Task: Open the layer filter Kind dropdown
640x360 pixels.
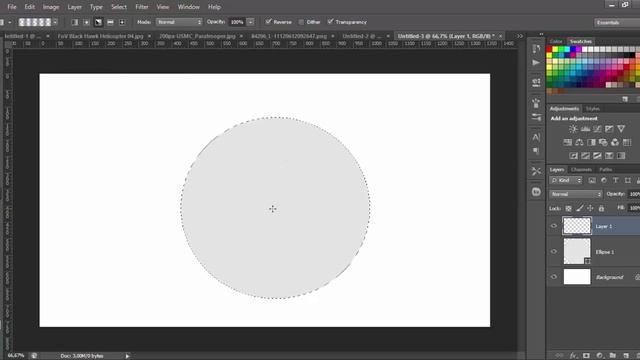Action: click(x=566, y=180)
